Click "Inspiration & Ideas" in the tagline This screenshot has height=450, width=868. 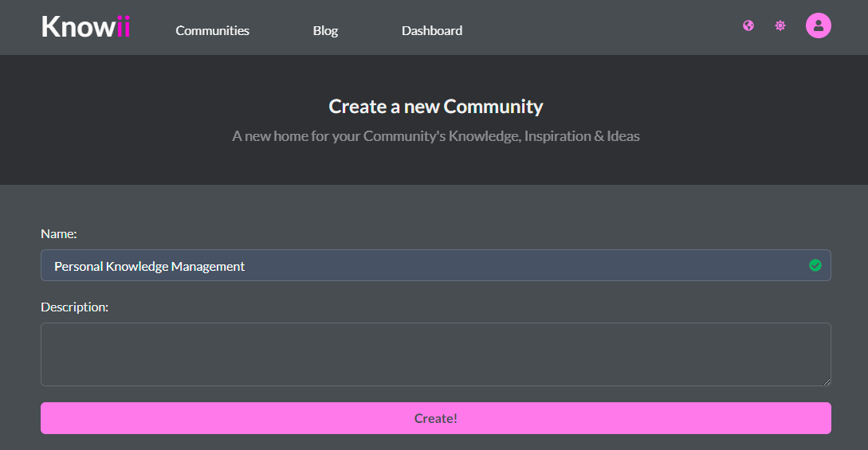pos(582,136)
